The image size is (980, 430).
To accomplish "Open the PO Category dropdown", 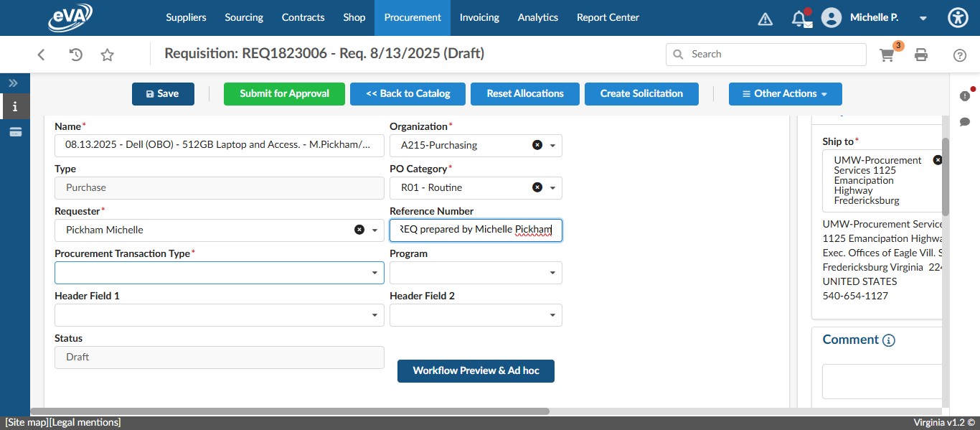I will pyautogui.click(x=552, y=187).
